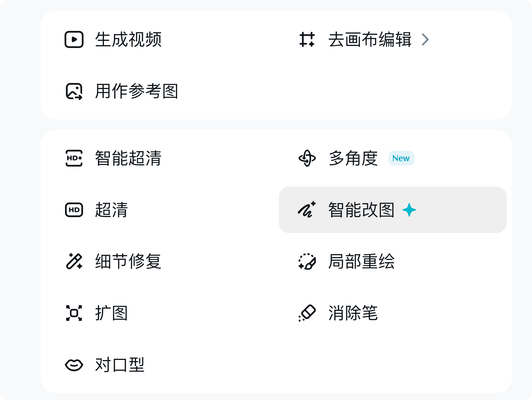This screenshot has width=532, height=400.
Task: Choose 智能改图 from the menu
Action: coord(393,210)
